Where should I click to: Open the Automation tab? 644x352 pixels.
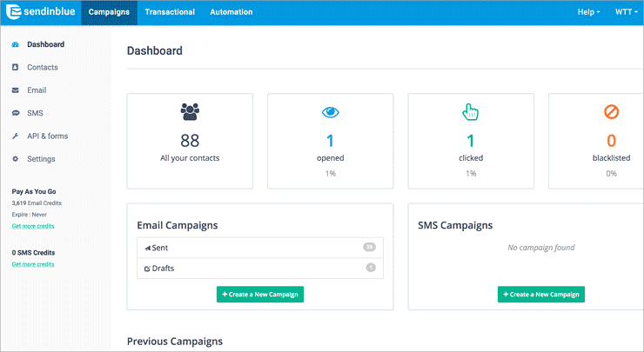click(231, 12)
